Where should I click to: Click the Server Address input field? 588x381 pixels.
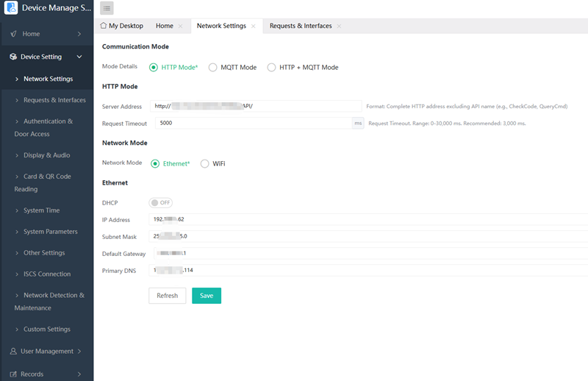tap(256, 106)
